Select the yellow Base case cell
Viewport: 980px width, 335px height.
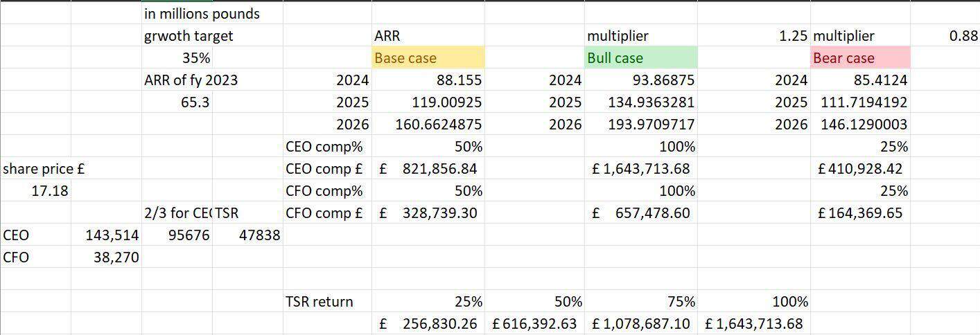pyautogui.click(x=428, y=58)
